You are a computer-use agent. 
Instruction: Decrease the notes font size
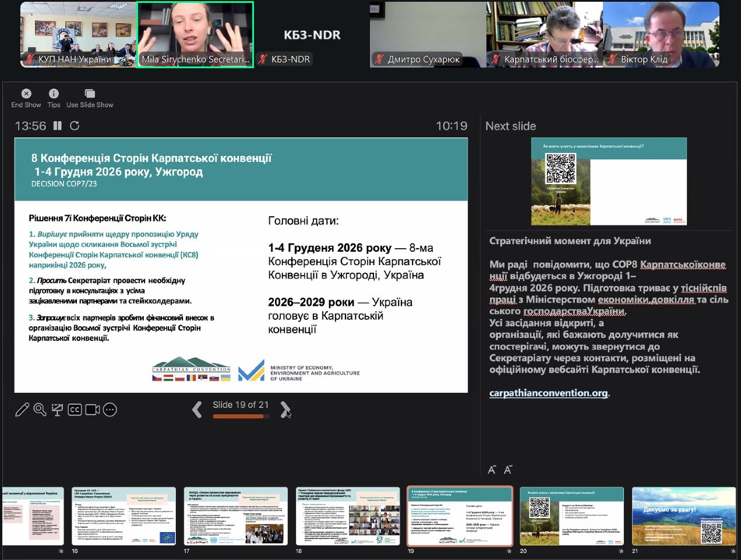[x=508, y=470]
